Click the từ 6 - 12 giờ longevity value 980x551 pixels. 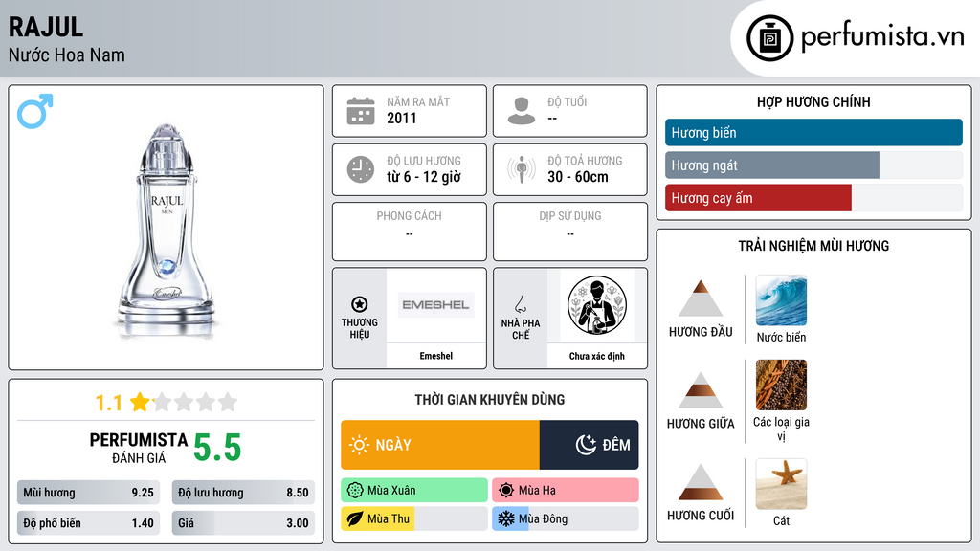(424, 177)
